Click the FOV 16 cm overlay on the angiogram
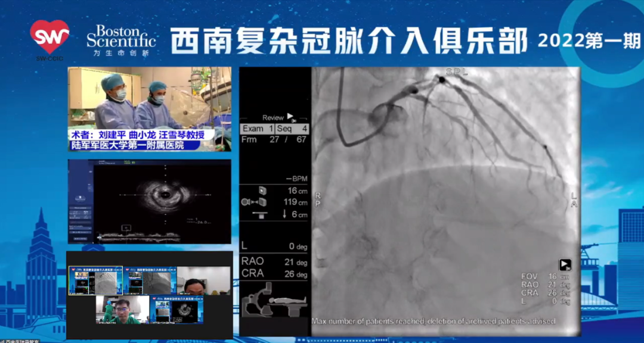Image resolution: width=644 pixels, height=343 pixels. coord(546,276)
